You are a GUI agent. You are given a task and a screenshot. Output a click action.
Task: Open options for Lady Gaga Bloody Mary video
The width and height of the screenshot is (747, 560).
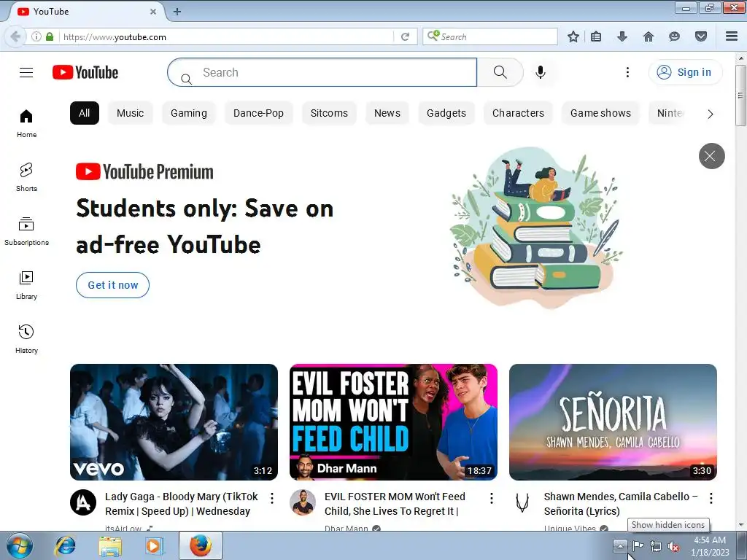272,498
